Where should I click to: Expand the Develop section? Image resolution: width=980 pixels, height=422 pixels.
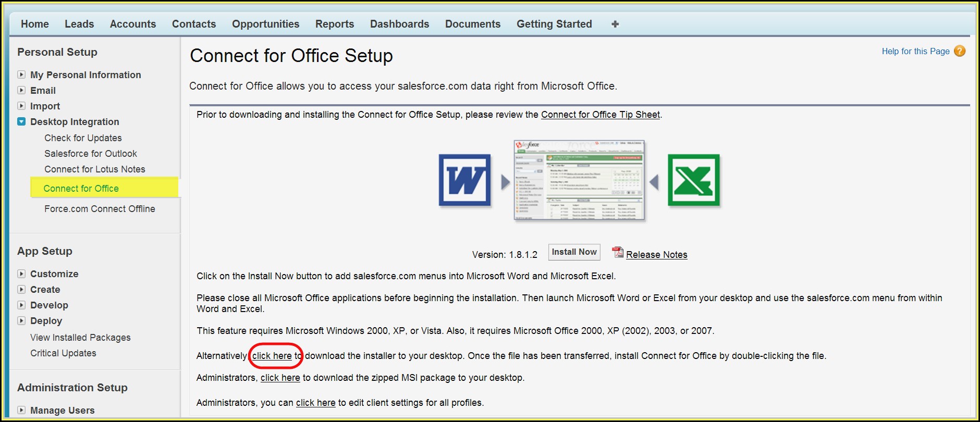21,305
